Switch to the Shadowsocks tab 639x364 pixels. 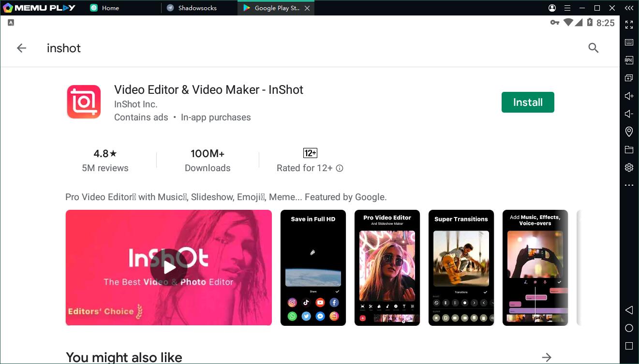pos(197,8)
